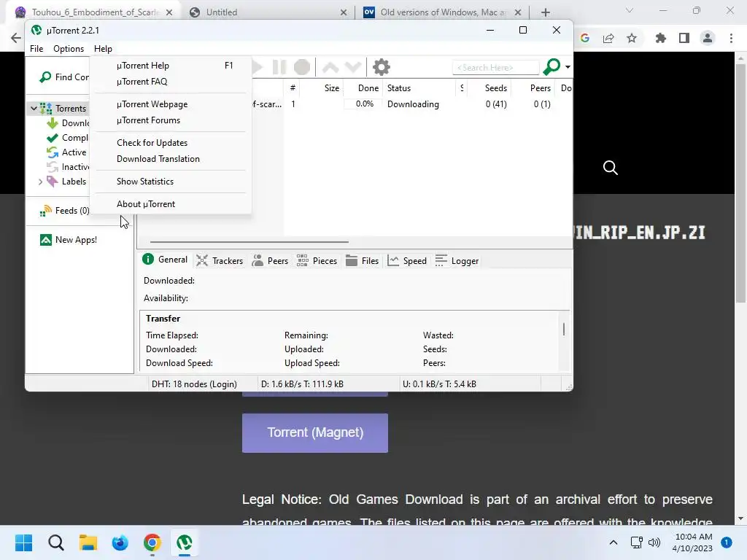
Task: Focus the Search Here input field
Action: [495, 68]
